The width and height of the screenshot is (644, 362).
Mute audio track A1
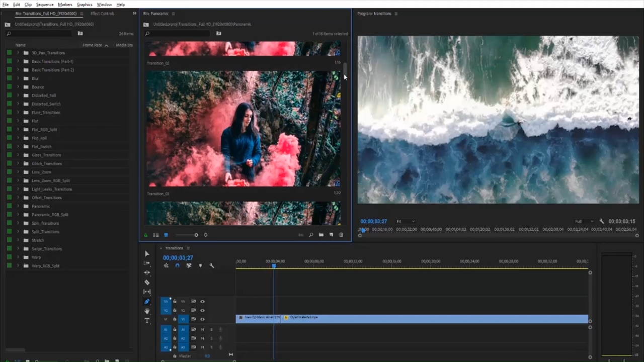203,330
